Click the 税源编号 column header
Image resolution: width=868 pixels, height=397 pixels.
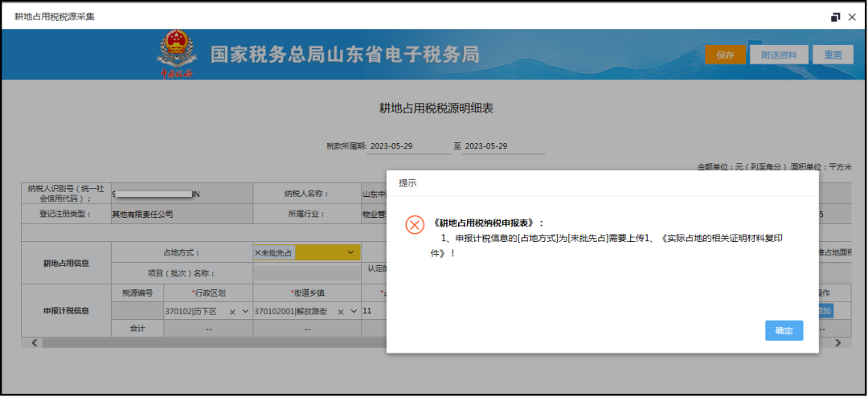[137, 293]
